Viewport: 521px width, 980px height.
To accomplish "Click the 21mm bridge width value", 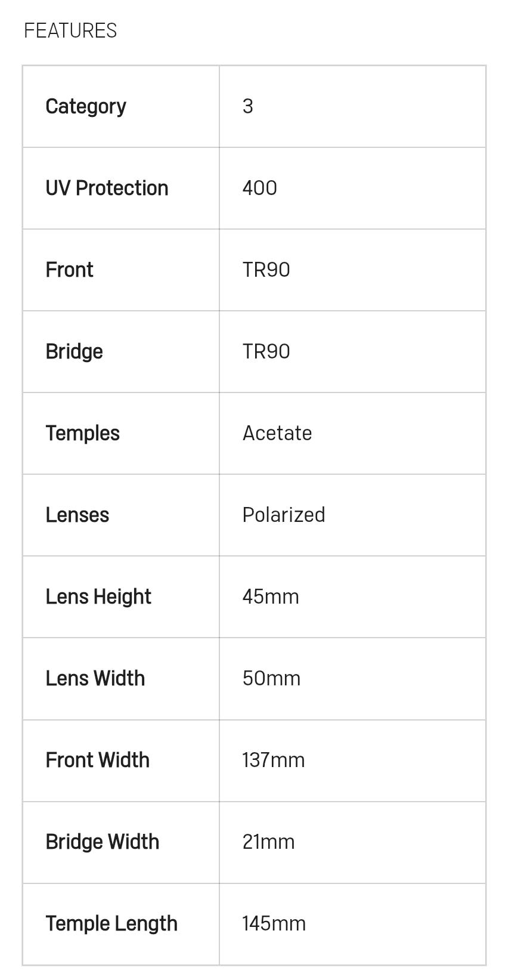I will pyautogui.click(x=268, y=842).
